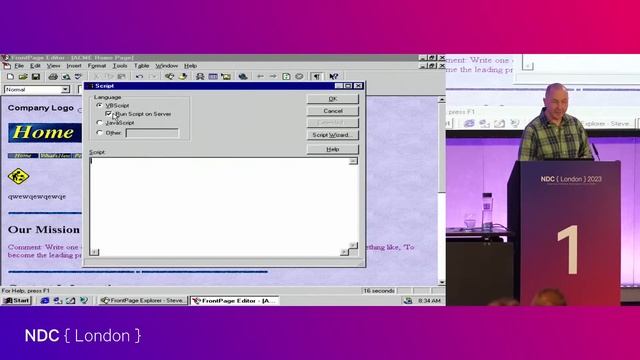Click the Help button in Script dialog
The width and height of the screenshot is (640, 360).
tap(333, 149)
